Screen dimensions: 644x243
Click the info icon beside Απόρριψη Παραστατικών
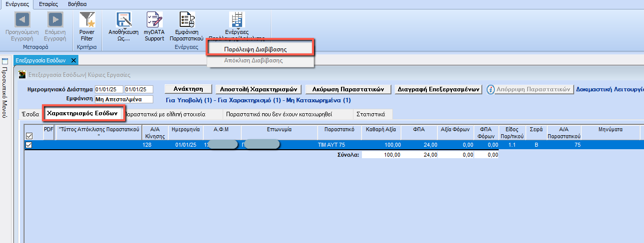491,89
